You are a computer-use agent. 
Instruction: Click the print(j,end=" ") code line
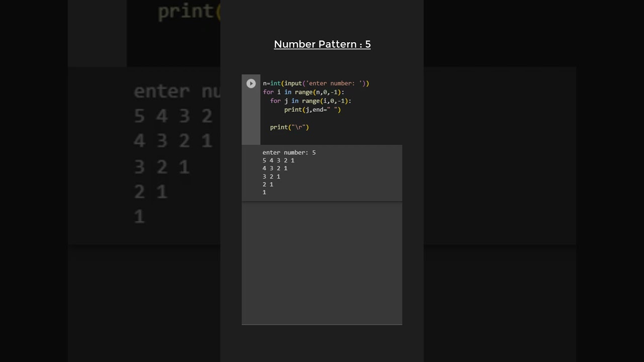click(312, 110)
